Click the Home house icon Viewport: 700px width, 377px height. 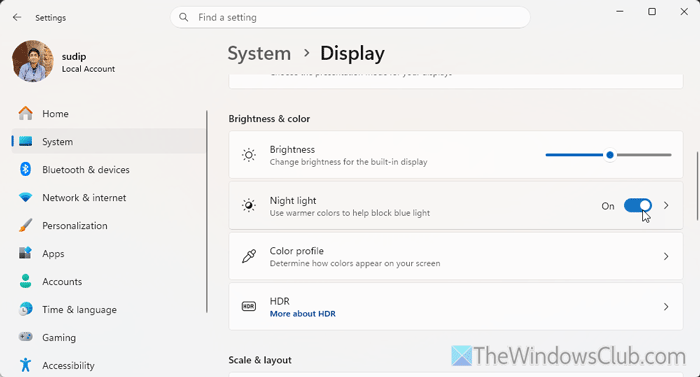click(x=25, y=113)
